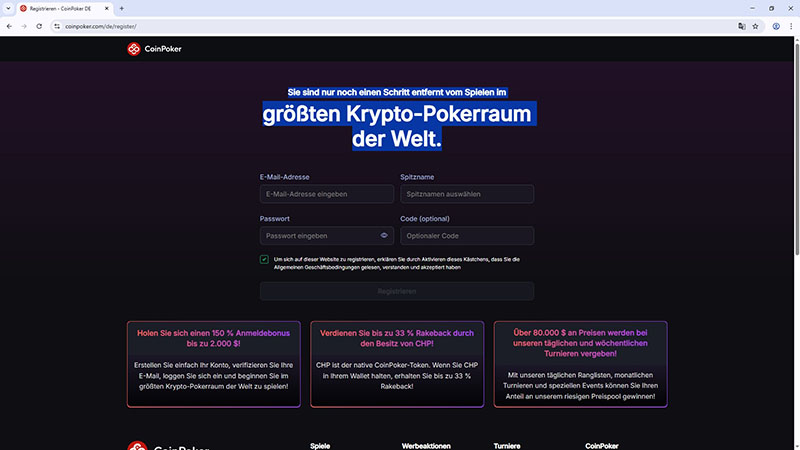The height and width of the screenshot is (450, 800).
Task: Go back using the browser back arrow
Action: pyautogui.click(x=9, y=26)
